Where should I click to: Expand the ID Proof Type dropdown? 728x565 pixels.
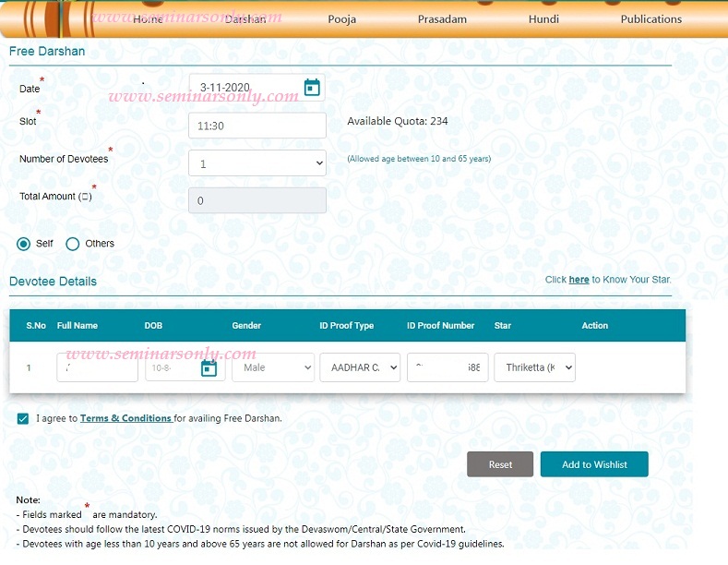(x=360, y=367)
